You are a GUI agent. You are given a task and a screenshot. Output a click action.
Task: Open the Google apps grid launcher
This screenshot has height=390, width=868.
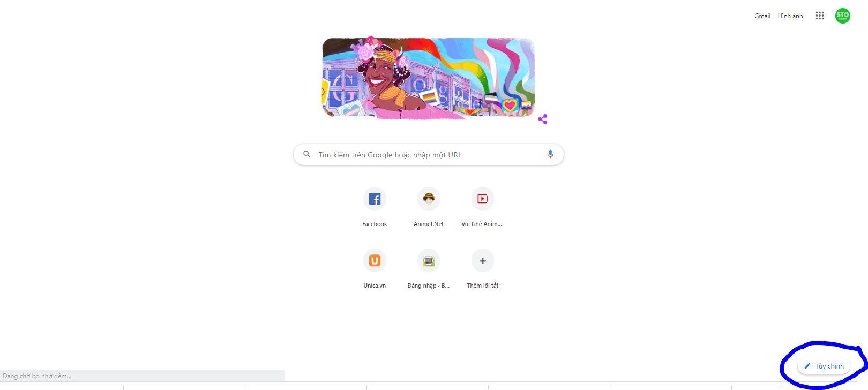point(819,16)
